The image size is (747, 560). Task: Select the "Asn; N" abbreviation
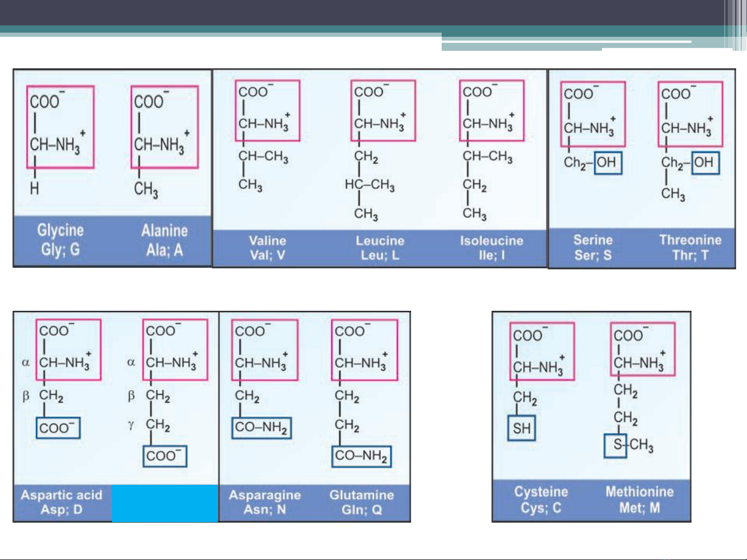click(x=265, y=509)
